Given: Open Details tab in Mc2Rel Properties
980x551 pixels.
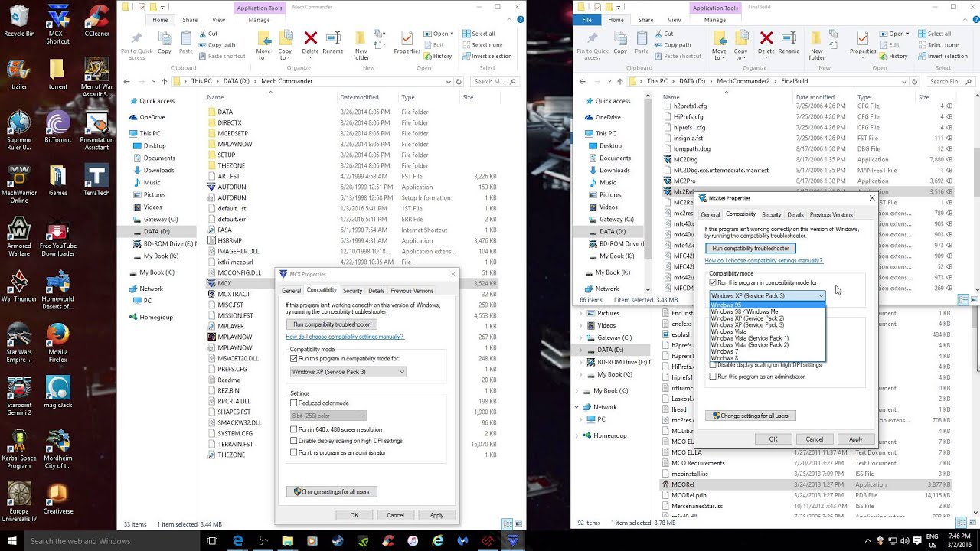Looking at the screenshot, I should tap(795, 215).
